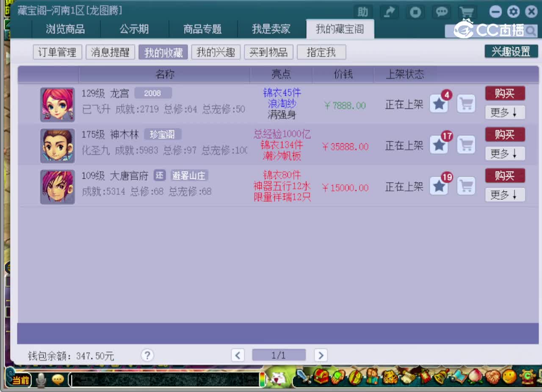Click 购买 on the 神木林 listing
Viewport: 542px width, 392px height.
(505, 135)
